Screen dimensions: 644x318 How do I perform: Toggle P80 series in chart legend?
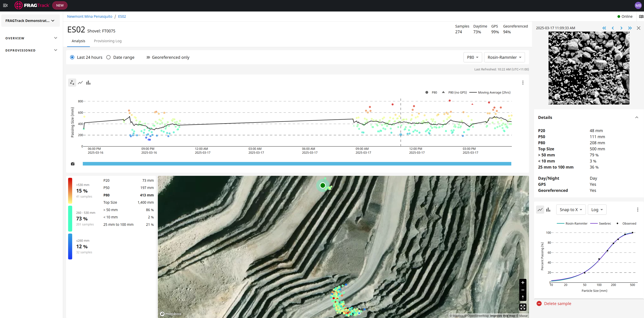[431, 93]
